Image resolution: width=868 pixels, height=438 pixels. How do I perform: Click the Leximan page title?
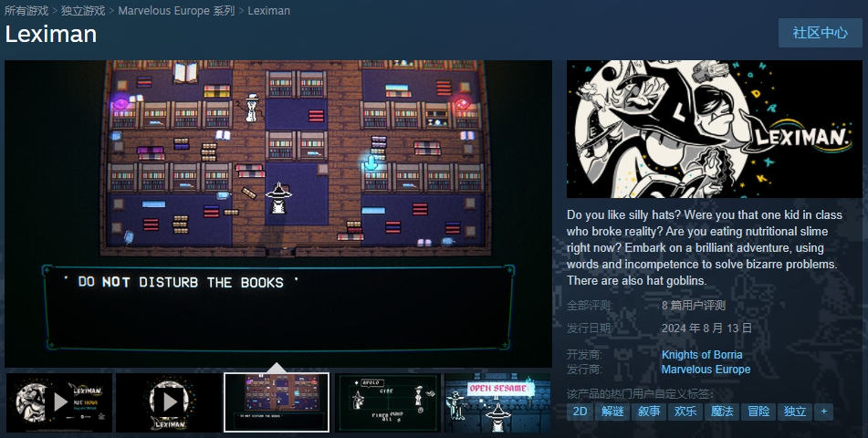point(51,34)
